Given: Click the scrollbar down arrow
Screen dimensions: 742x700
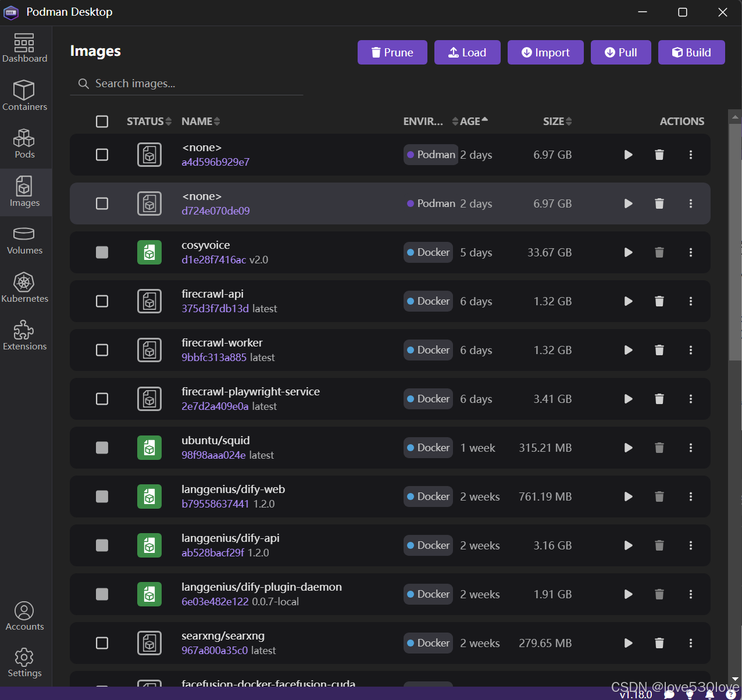Looking at the screenshot, I should pos(735,678).
